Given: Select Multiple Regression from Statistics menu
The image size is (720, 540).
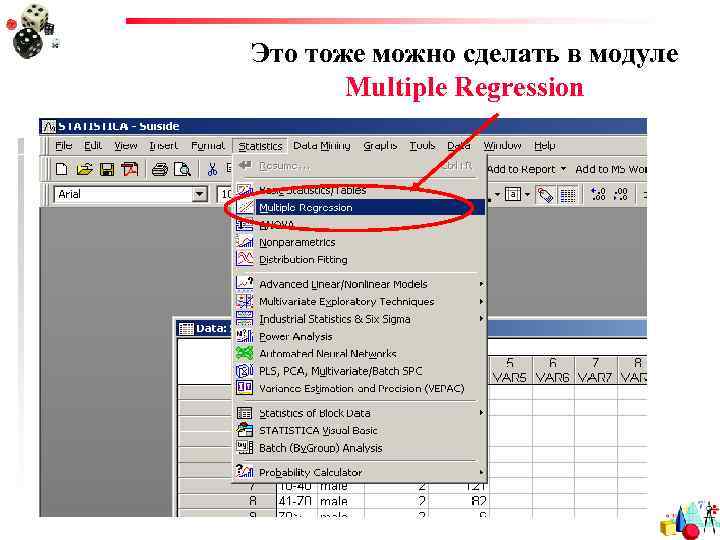Looking at the screenshot, I should [x=360, y=208].
